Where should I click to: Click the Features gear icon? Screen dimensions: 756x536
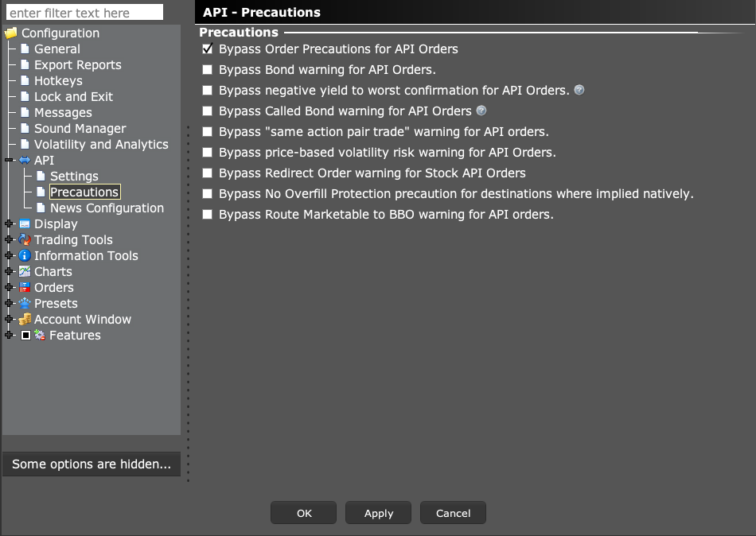[x=40, y=335]
